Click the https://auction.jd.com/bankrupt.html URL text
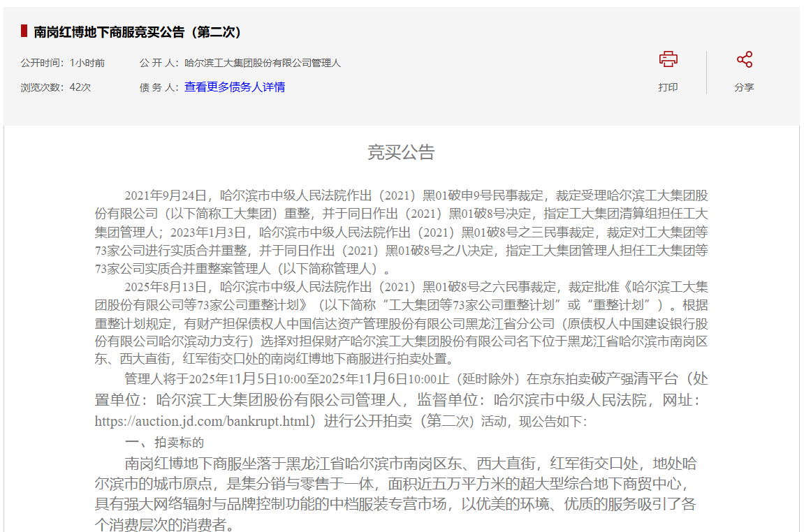 click(x=202, y=421)
